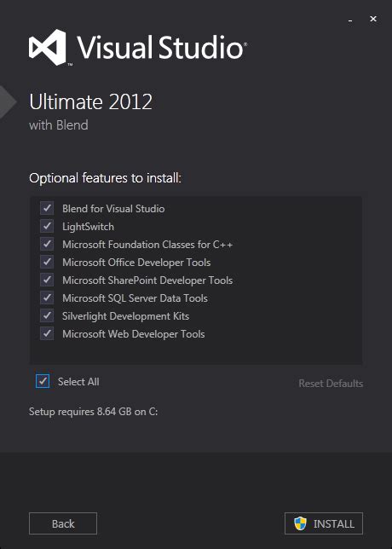Uncheck the Blend for Visual Studio checkbox
The width and height of the screenshot is (392, 549).
[x=47, y=208]
